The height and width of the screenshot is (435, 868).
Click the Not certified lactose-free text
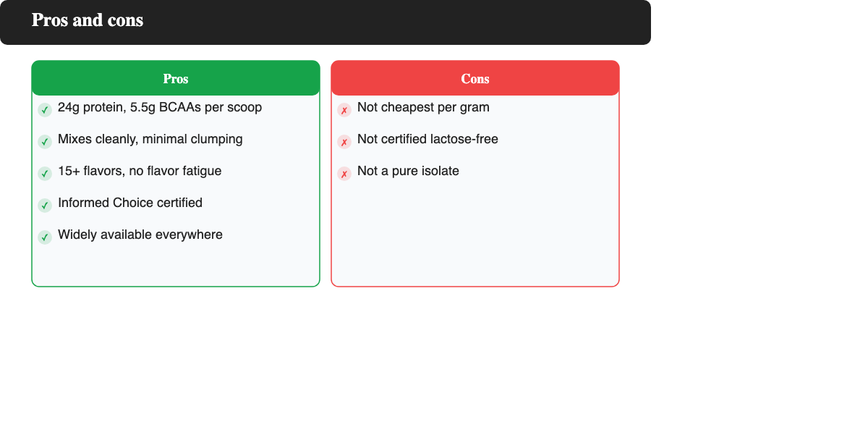tap(427, 139)
